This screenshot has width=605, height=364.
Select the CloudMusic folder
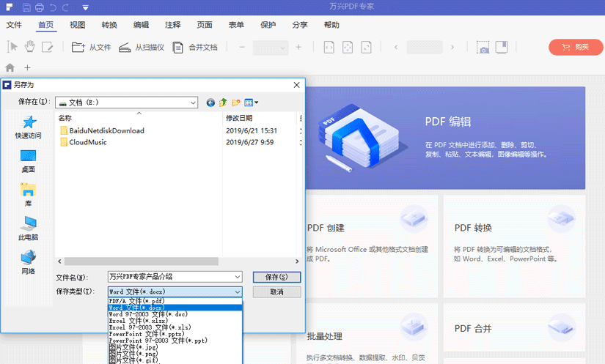[84, 142]
